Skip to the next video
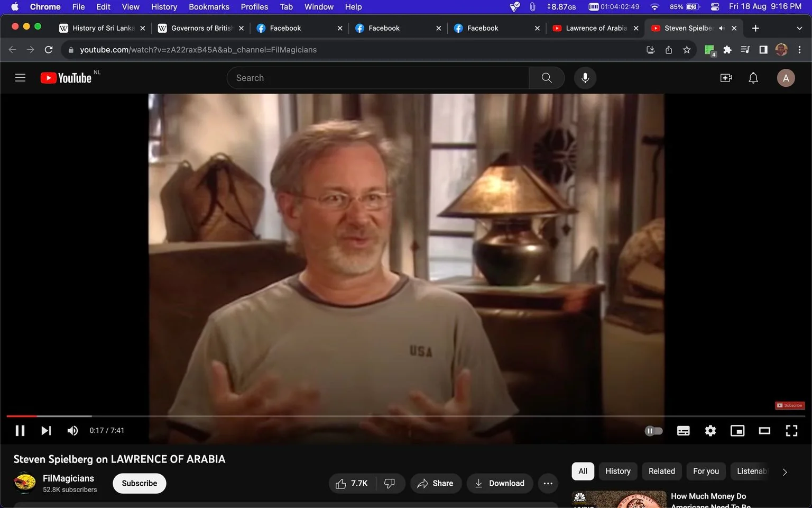The image size is (812, 508). 46,431
